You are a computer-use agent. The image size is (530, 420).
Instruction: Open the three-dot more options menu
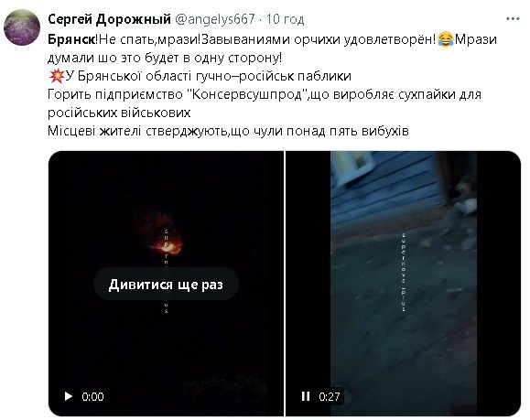[513, 19]
